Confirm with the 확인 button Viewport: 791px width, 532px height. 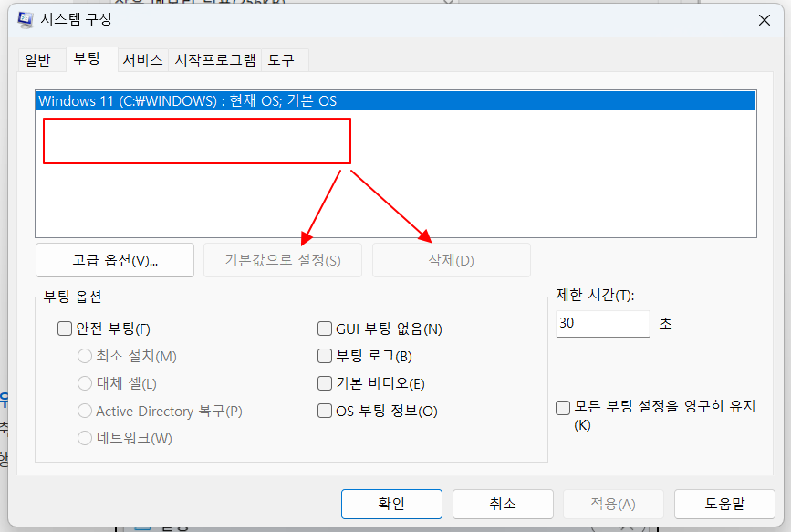(391, 504)
